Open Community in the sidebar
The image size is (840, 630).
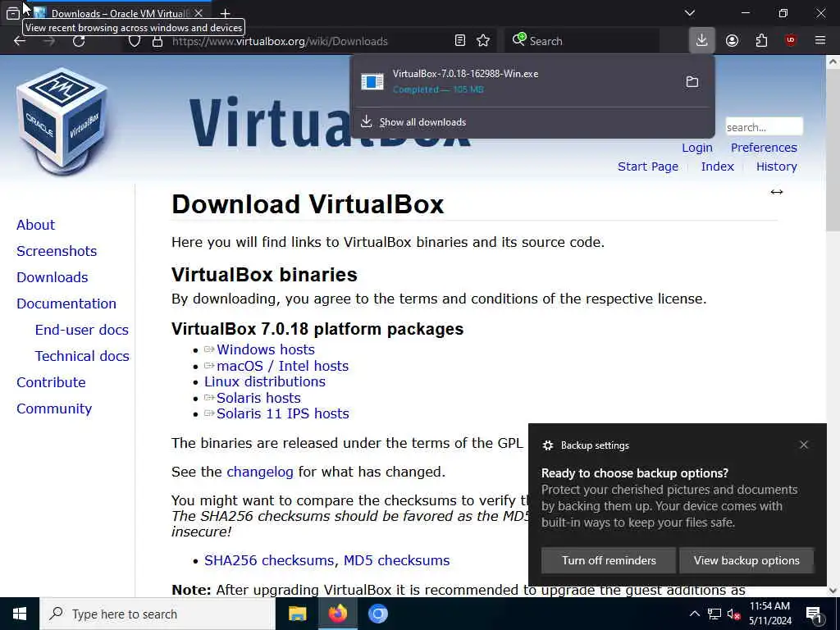click(54, 409)
